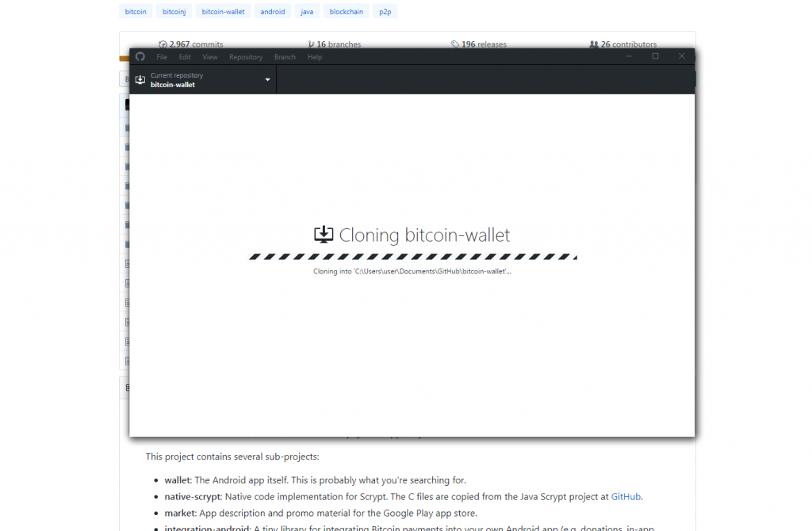Expand the Current repository dropdown arrow
This screenshot has width=812, height=531.
coord(268,80)
